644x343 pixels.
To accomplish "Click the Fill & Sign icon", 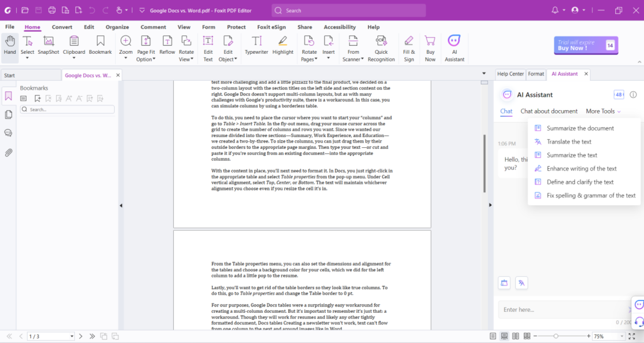I will click(409, 41).
